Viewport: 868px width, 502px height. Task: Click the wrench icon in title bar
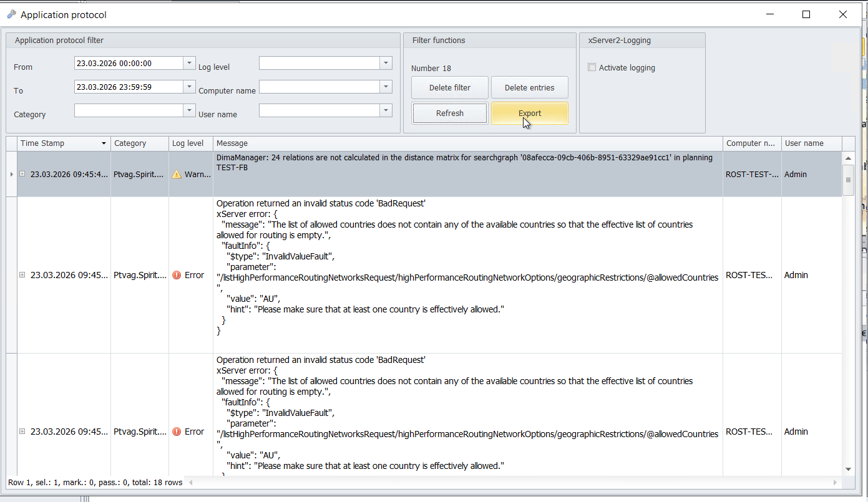tap(11, 14)
